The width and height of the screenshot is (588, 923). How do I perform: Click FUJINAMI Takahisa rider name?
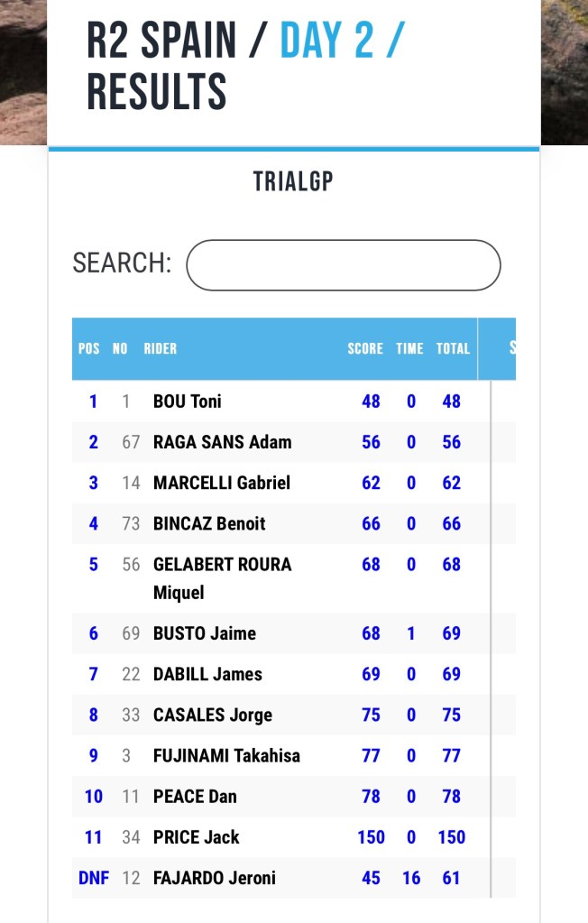coord(226,755)
